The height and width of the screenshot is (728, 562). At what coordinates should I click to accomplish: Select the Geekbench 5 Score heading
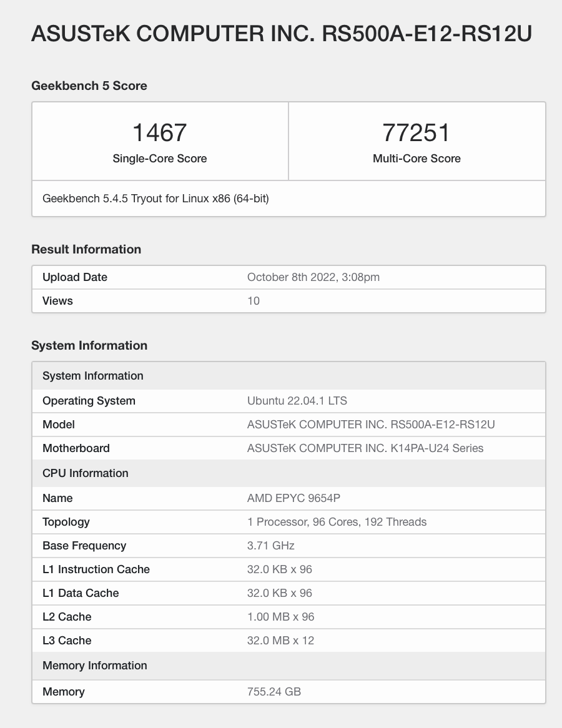89,86
